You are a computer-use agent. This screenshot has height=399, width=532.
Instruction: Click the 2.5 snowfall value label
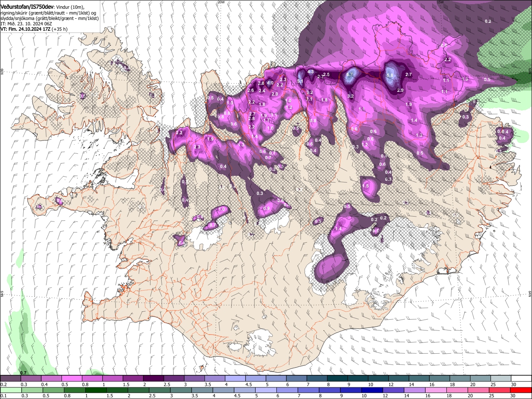coord(326,75)
